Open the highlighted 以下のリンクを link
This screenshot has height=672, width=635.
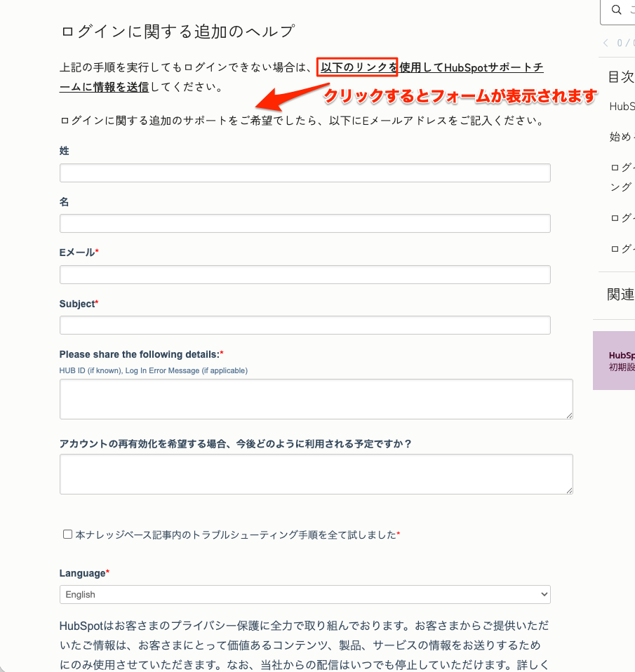tap(359, 67)
